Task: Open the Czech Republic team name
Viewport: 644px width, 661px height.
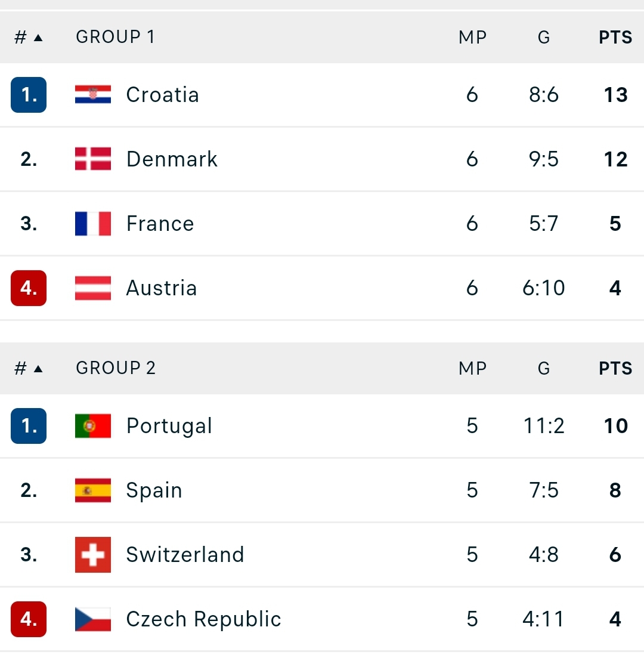Action: pos(203,619)
